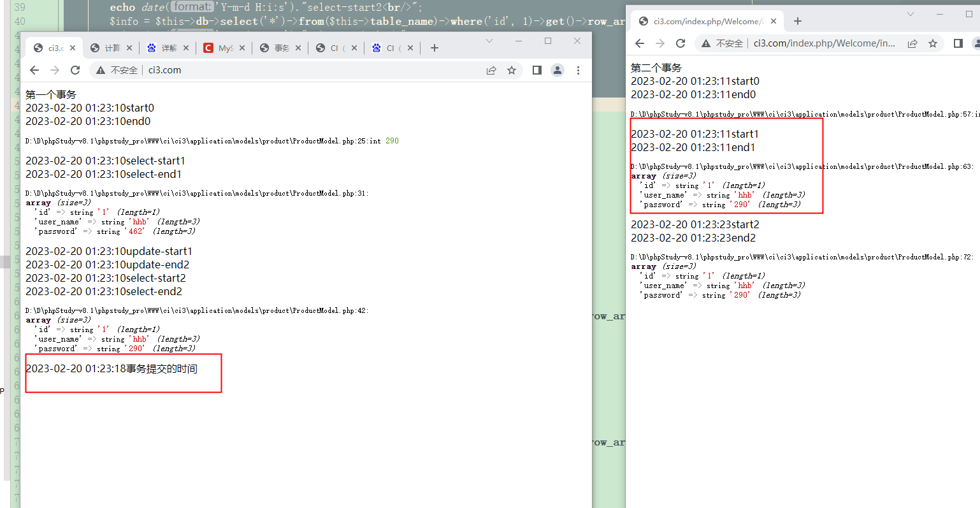
Task: Click the password value '462' in left window
Action: [x=135, y=231]
